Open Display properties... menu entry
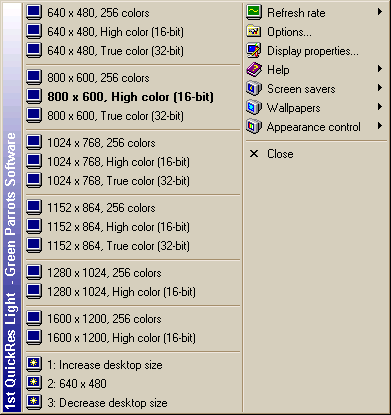Image resolution: width=391 pixels, height=415 pixels. point(316,51)
